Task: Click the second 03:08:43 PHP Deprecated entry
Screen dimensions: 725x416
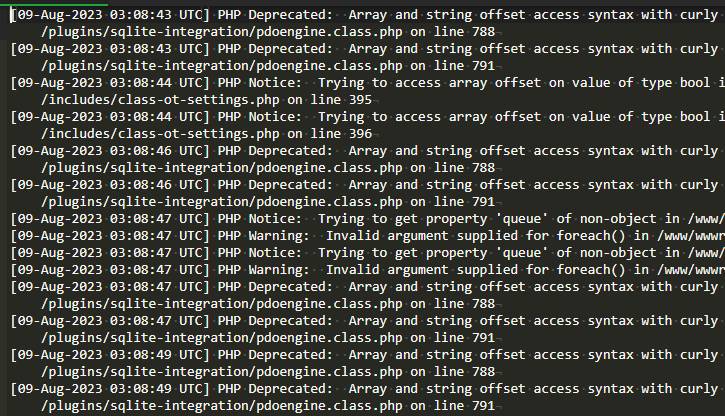Action: click(x=360, y=48)
